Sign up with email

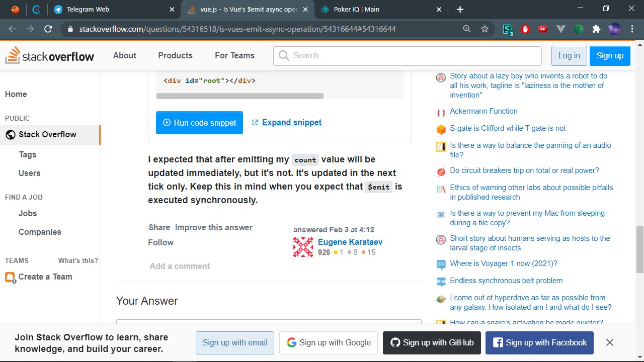(235, 342)
